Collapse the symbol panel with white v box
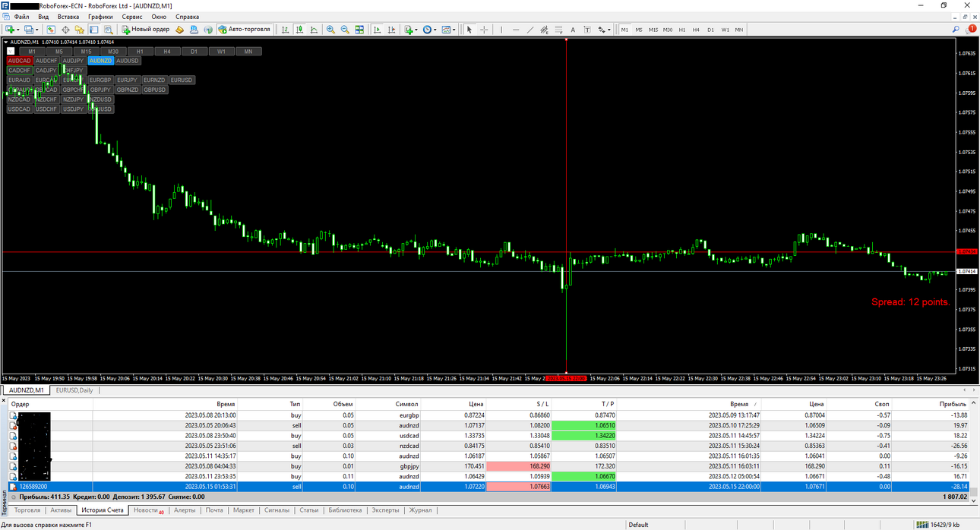Image resolution: width=980 pixels, height=530 pixels. (x=11, y=52)
